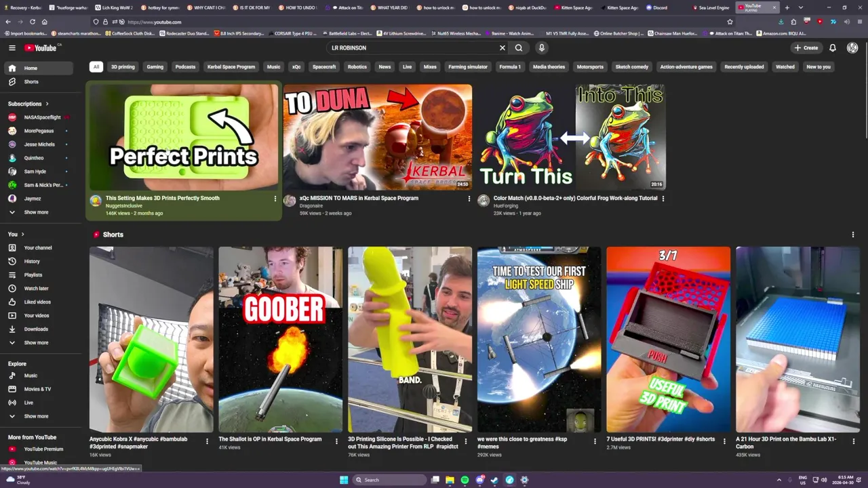This screenshot has width=868, height=488.
Task: Open Quintheo subscription channel
Action: [39, 158]
